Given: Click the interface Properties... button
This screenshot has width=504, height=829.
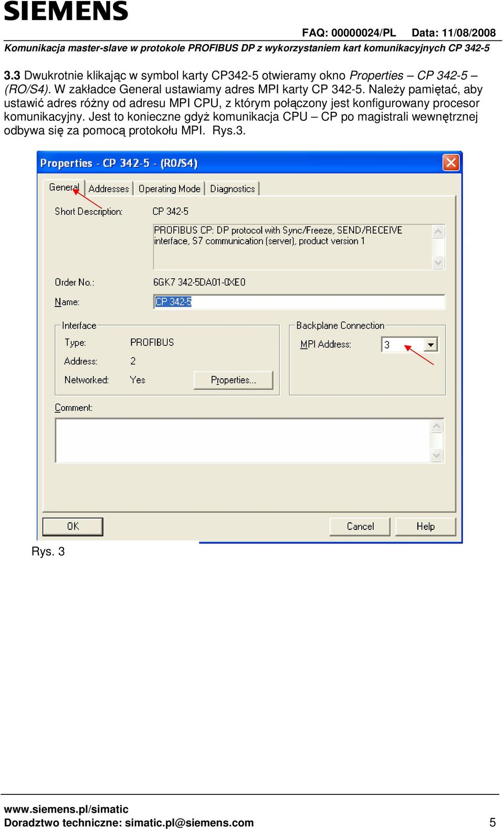Looking at the screenshot, I should (233, 380).
